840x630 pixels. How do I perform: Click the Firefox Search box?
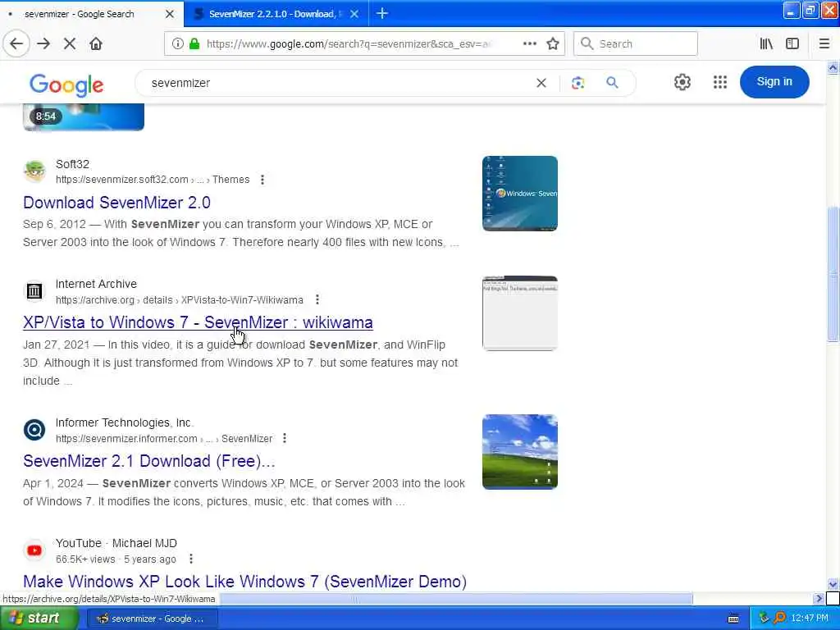tap(636, 43)
